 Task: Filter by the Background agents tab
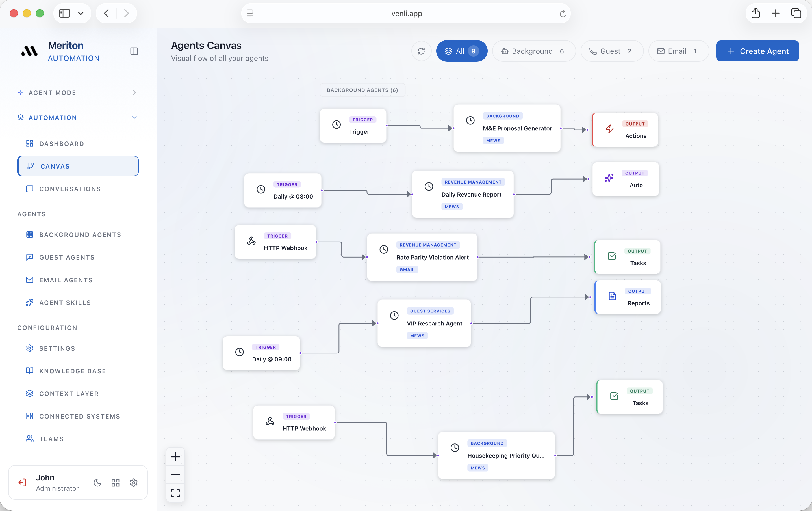click(533, 51)
